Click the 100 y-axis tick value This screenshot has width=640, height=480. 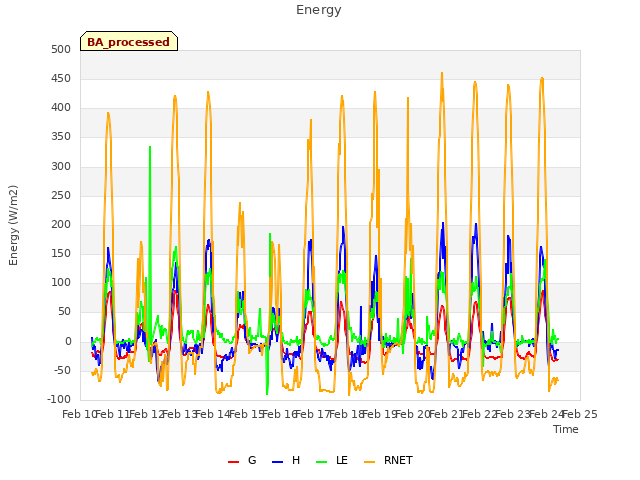[x=61, y=282]
